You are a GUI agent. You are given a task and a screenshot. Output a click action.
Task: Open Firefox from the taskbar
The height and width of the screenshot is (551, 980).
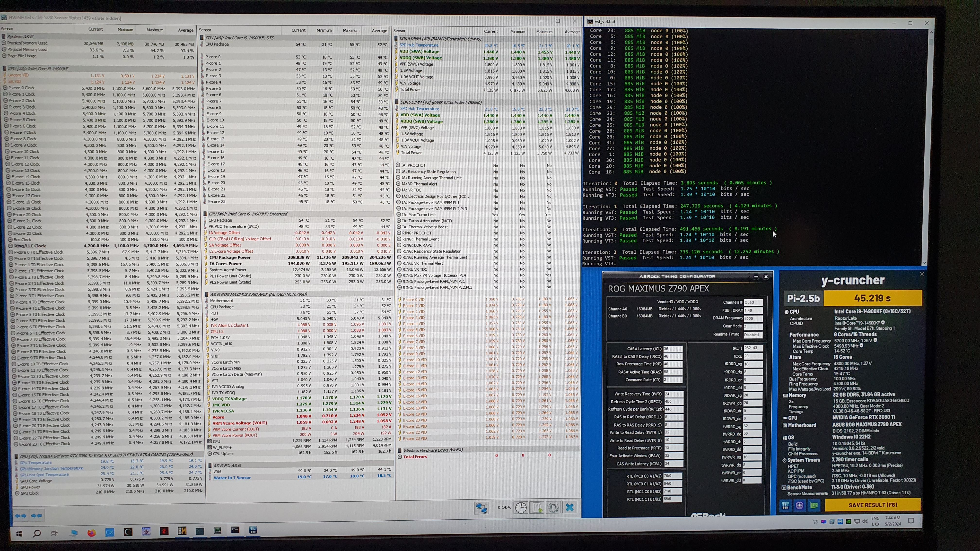point(91,533)
